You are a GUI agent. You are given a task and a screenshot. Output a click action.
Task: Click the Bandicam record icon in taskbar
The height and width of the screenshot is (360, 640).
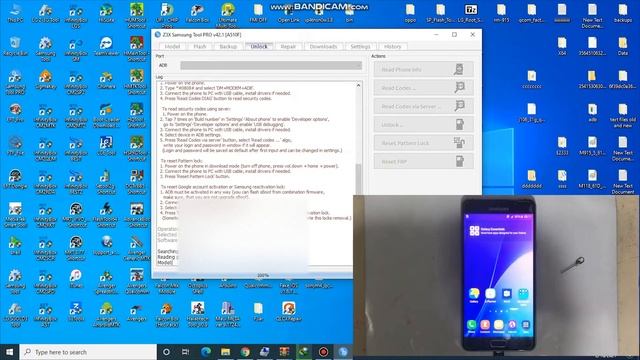coord(323,352)
